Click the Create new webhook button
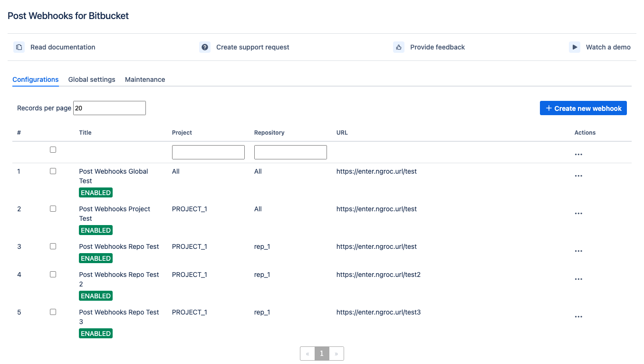The height and width of the screenshot is (364, 644). pos(583,108)
